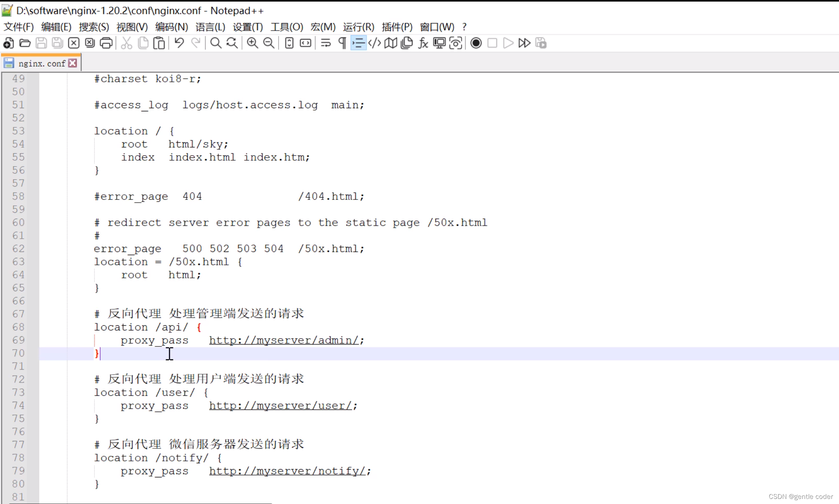Start macro recording with record icon
Image resolution: width=839 pixels, height=504 pixels.
click(476, 43)
